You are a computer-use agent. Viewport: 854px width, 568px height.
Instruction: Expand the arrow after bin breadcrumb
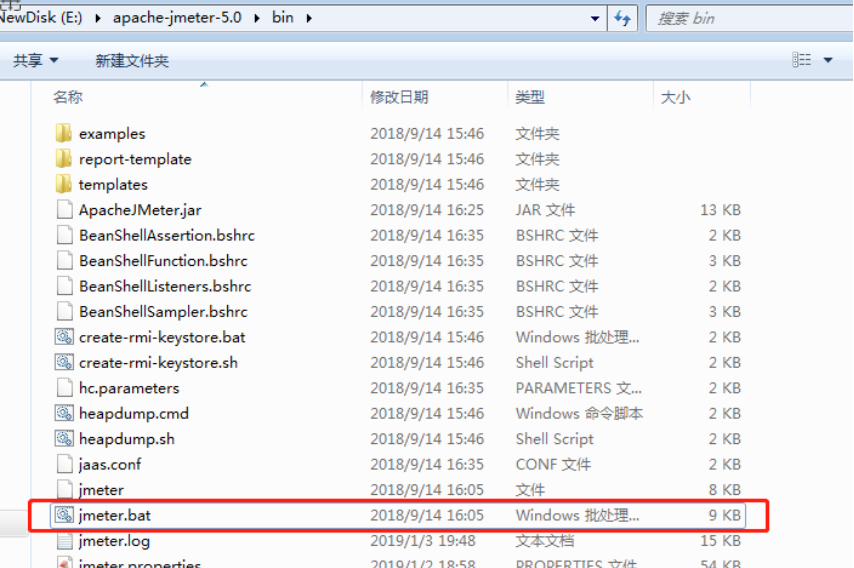click(309, 18)
